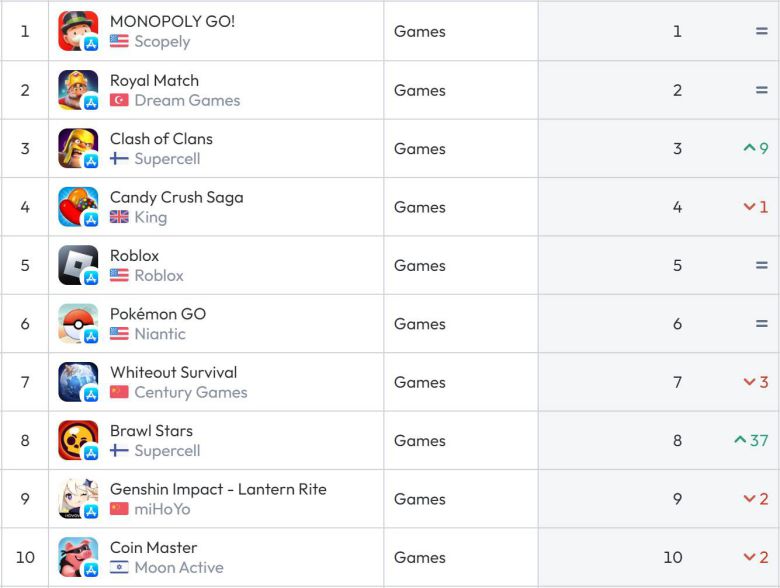This screenshot has width=780, height=588.
Task: Open the Royal Match app icon
Action: pos(78,90)
